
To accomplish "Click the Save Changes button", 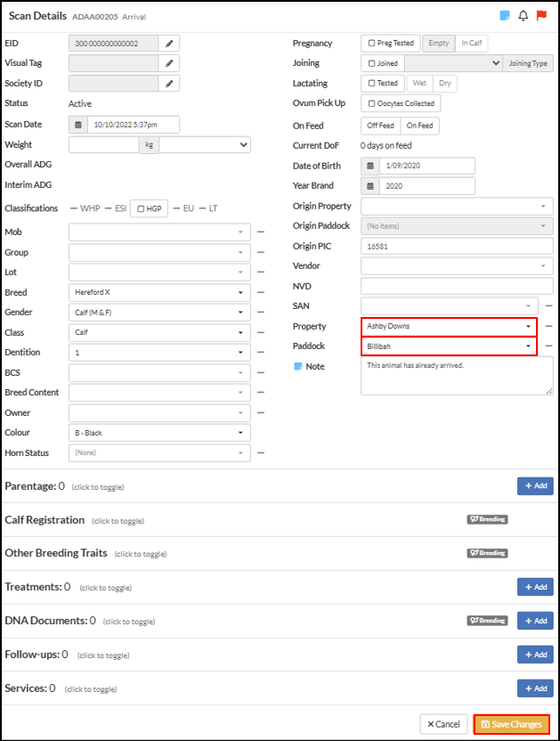I will pyautogui.click(x=512, y=724).
